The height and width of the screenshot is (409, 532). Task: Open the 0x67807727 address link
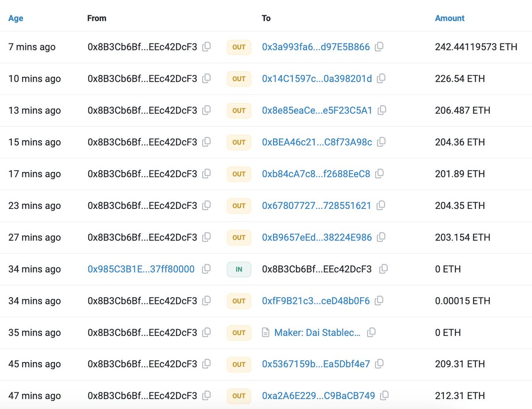point(317,205)
